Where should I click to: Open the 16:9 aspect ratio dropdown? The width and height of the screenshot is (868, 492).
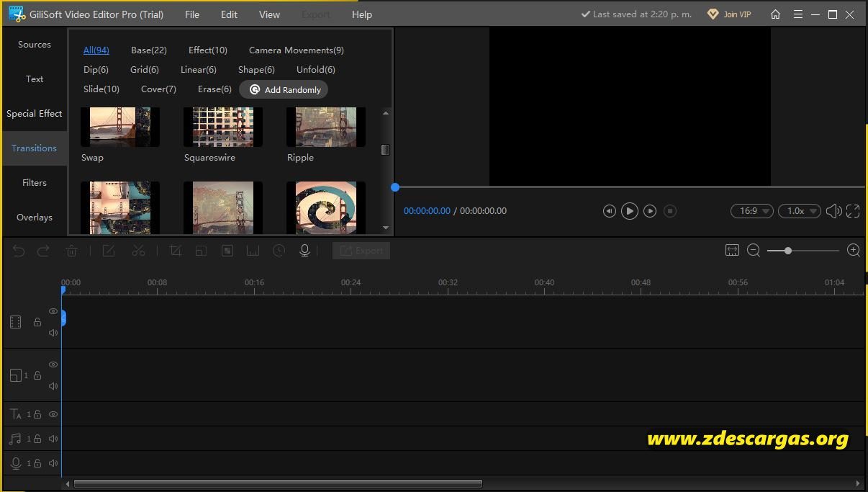[752, 211]
